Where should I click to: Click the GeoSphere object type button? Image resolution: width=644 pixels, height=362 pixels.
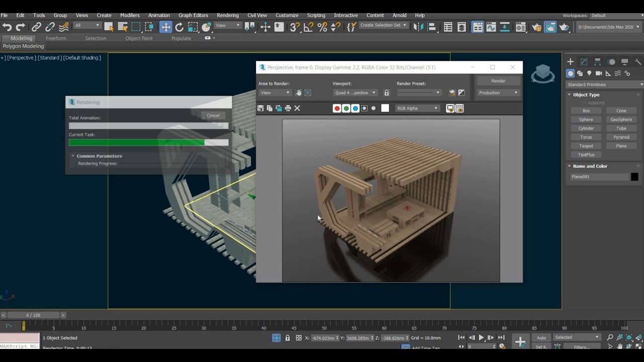pyautogui.click(x=621, y=120)
